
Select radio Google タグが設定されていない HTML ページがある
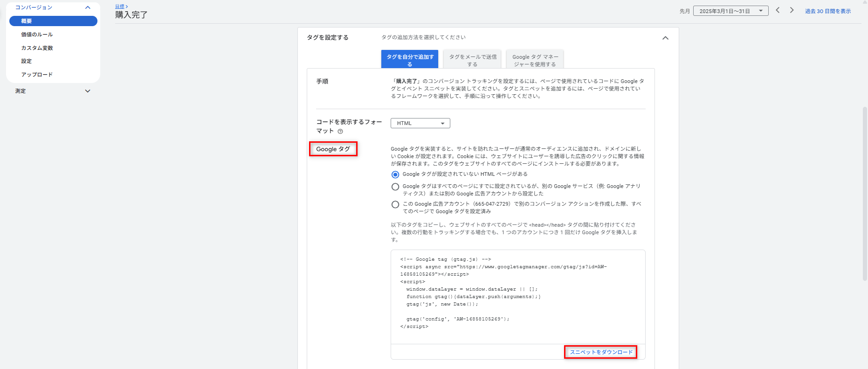click(395, 174)
